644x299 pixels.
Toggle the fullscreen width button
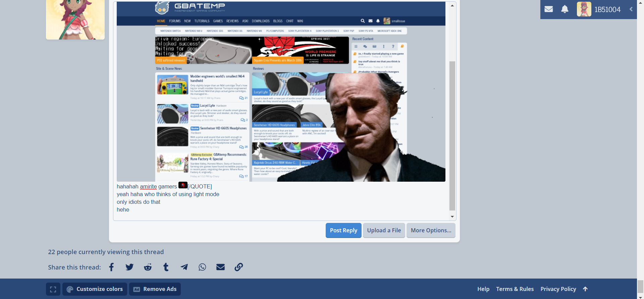point(53,289)
